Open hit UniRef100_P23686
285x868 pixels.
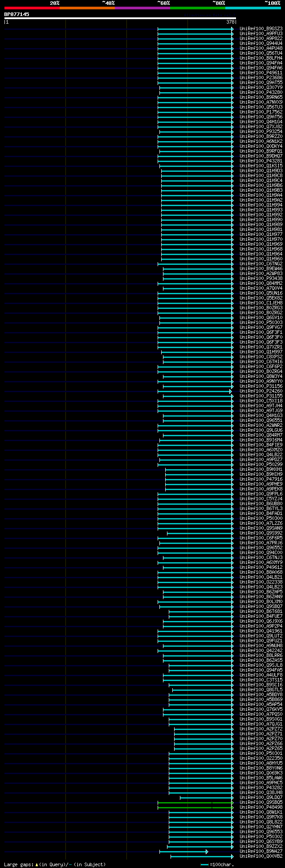261,77
